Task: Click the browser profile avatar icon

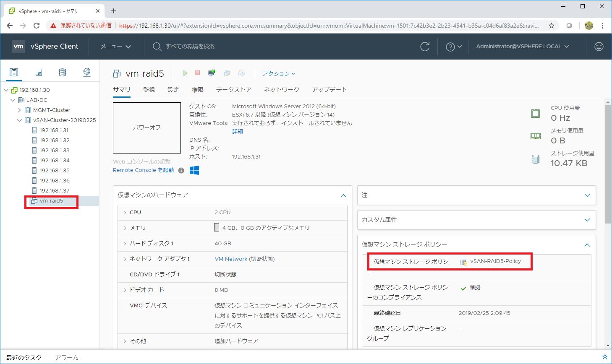Action: click(x=589, y=26)
